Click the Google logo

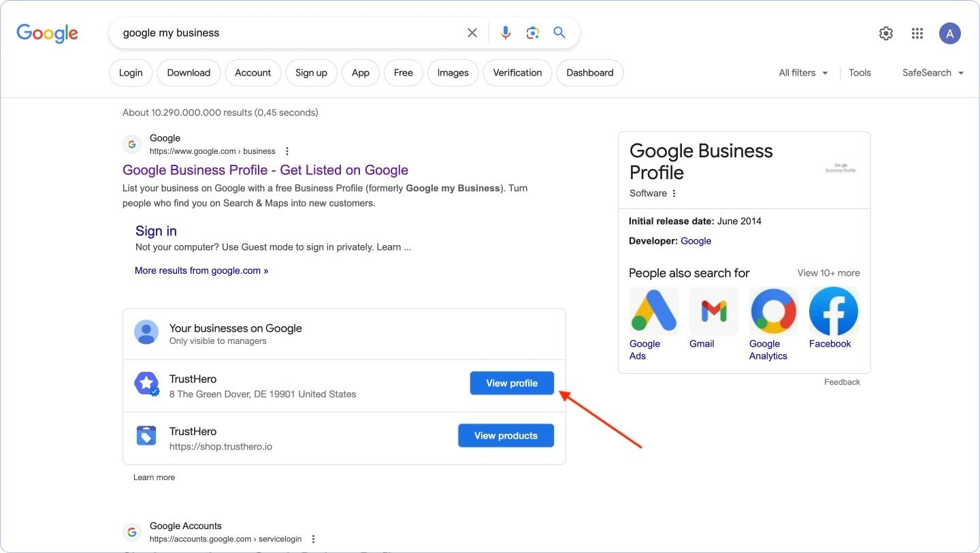click(x=48, y=33)
